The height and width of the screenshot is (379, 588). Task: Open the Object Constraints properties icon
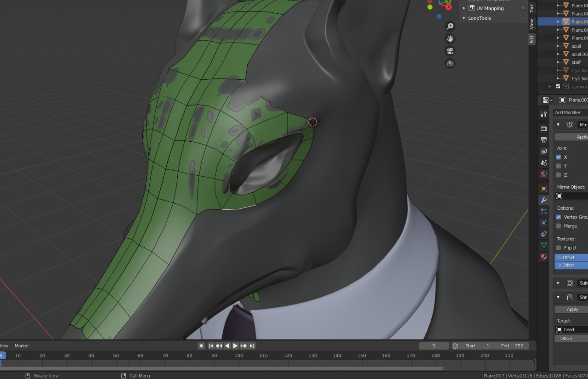click(544, 234)
